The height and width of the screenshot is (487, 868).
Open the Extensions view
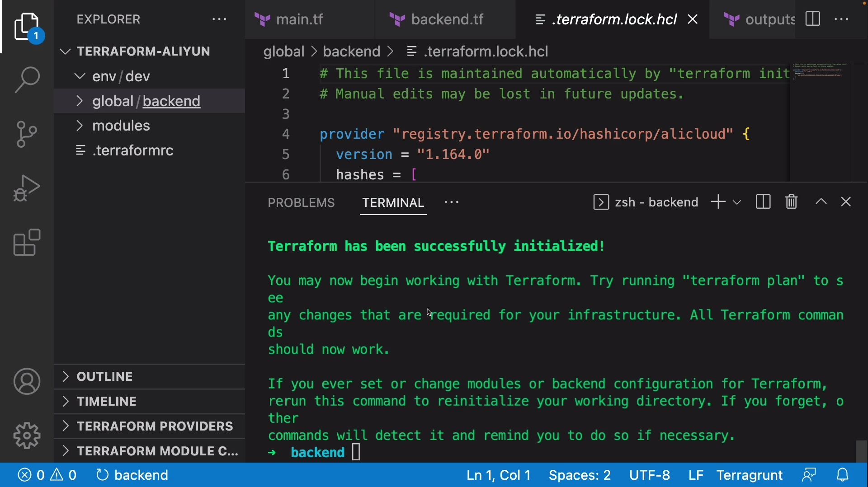click(27, 243)
